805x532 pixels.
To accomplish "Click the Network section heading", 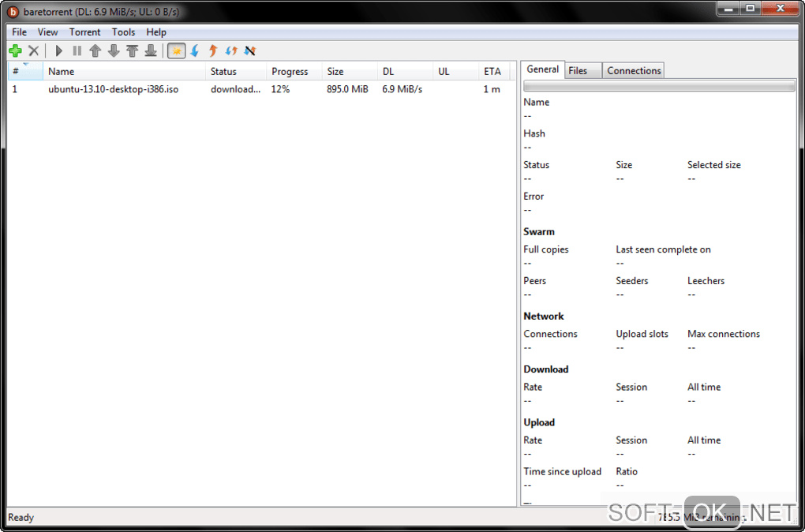I will (544, 317).
